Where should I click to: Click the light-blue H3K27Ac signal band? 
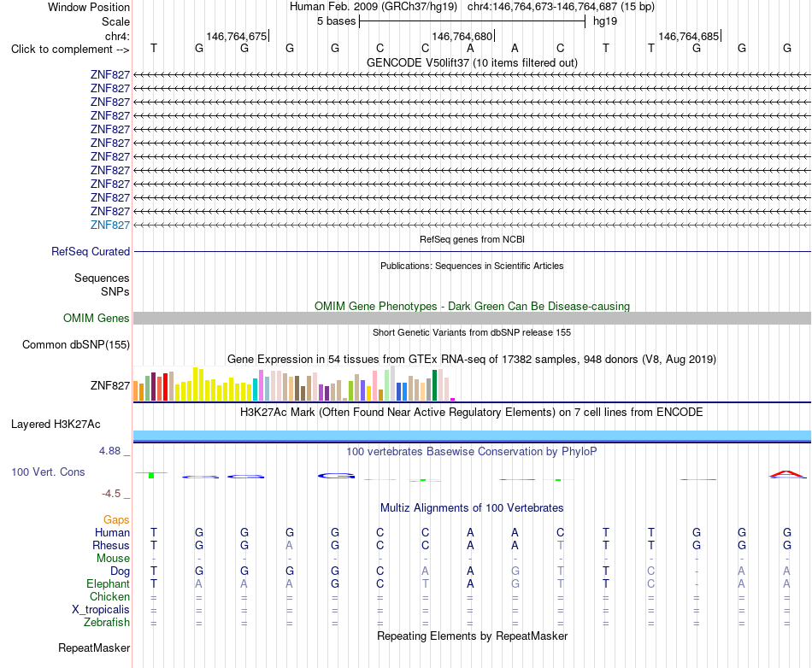(472, 435)
